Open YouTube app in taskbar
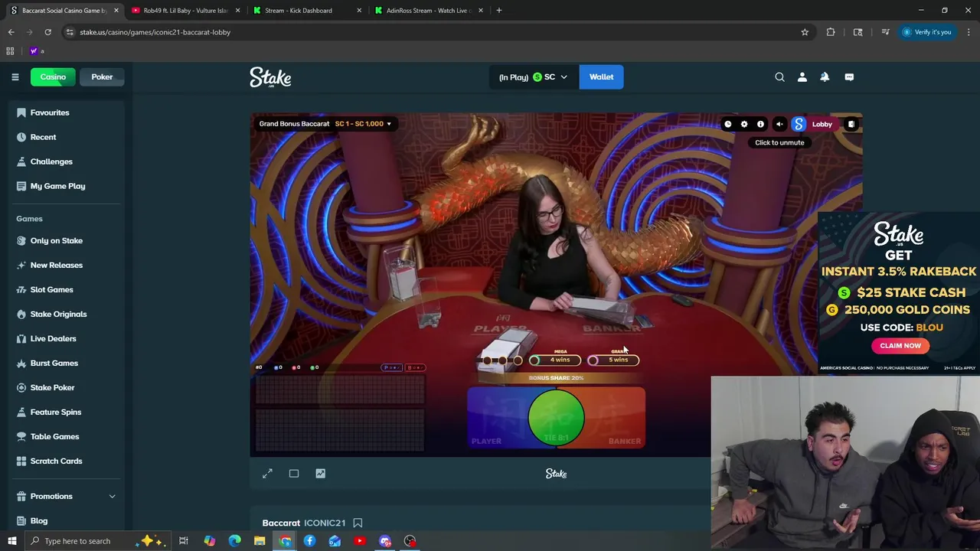The height and width of the screenshot is (551, 980). 360,541
